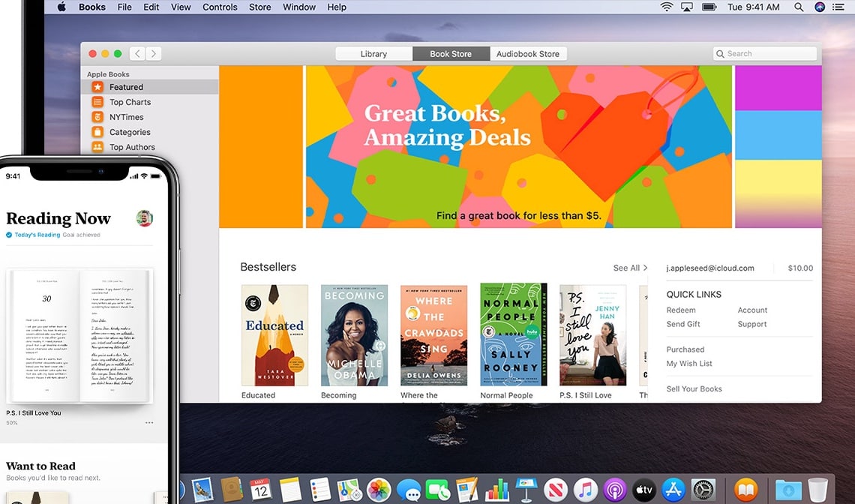Image resolution: width=855 pixels, height=504 pixels.
Task: Click inside the Search field
Action: [765, 54]
